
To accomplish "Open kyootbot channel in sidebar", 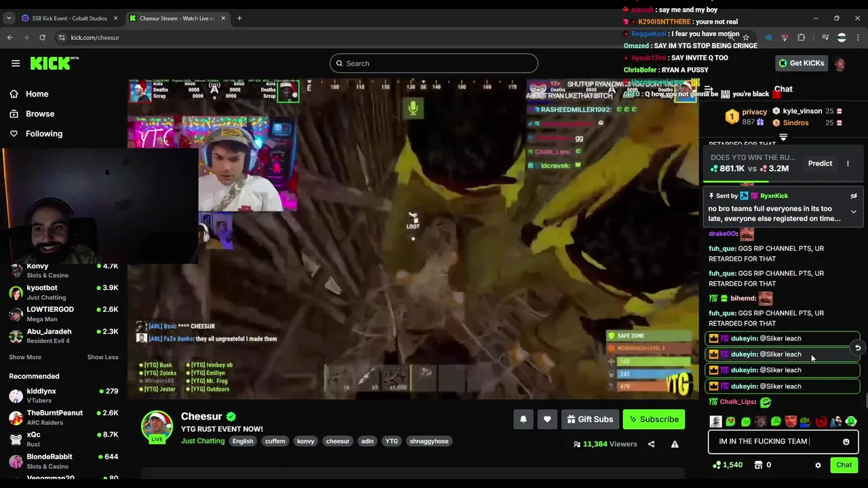I will 63,292.
